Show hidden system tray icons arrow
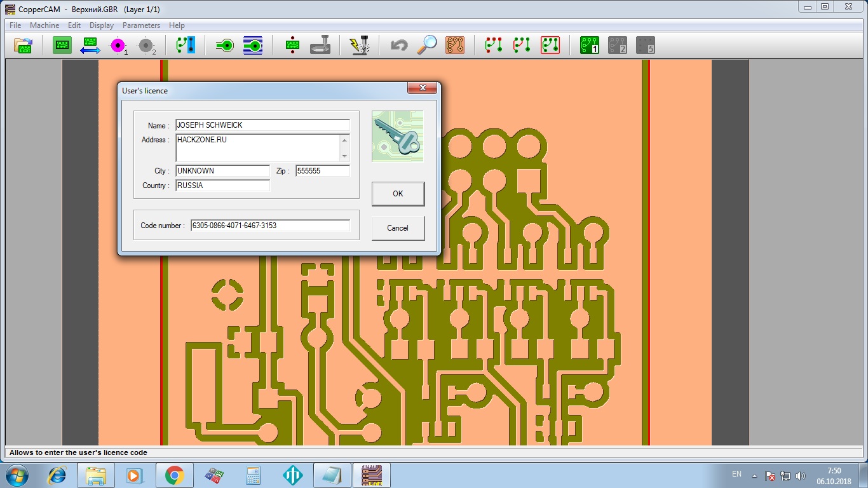868x488 pixels. click(x=754, y=475)
